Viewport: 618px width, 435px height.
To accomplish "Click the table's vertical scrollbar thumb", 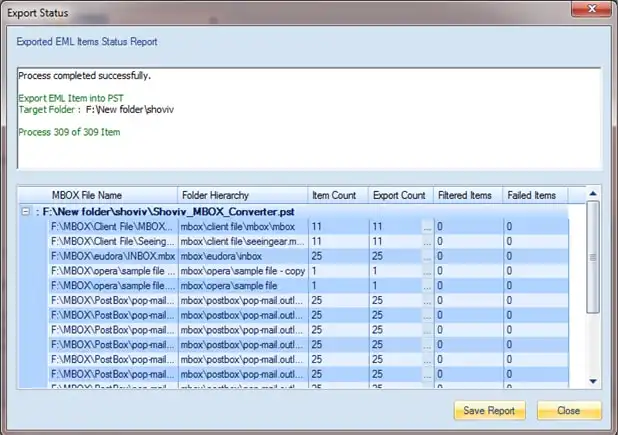I will (x=593, y=257).
